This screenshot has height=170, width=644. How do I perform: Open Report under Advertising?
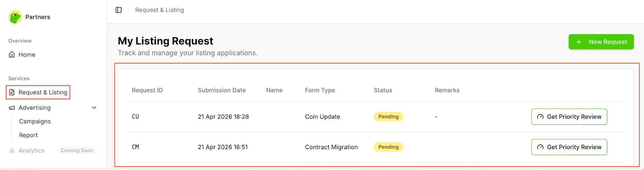28,135
